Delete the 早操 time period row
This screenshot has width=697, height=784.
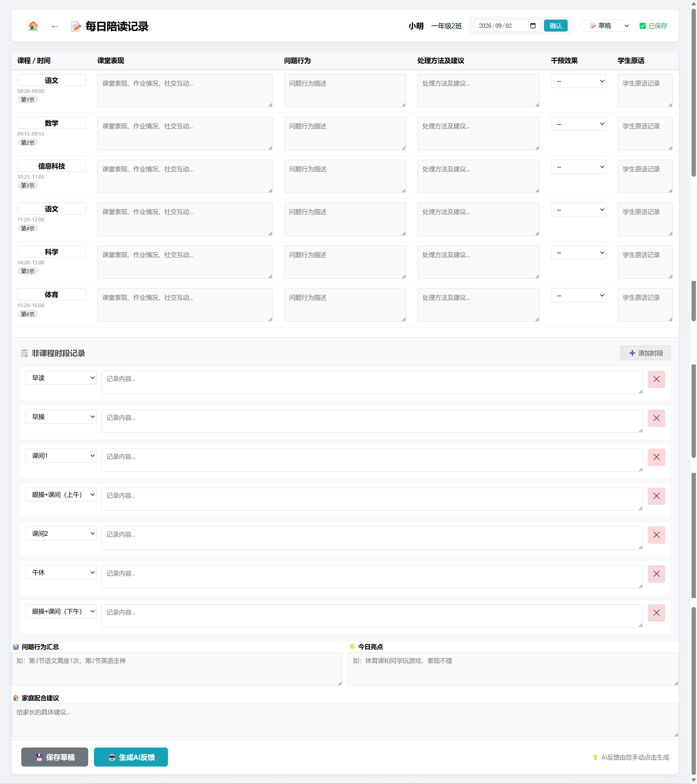[x=656, y=418]
